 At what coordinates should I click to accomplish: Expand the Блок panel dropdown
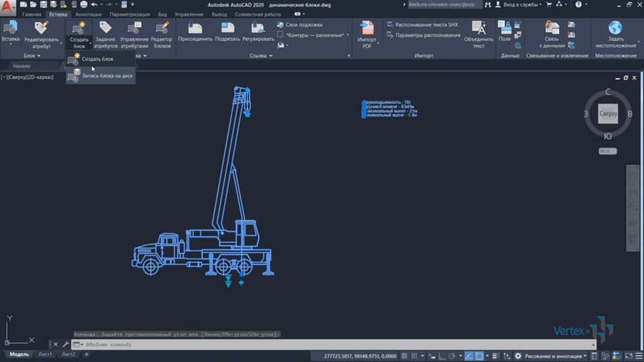coord(32,55)
